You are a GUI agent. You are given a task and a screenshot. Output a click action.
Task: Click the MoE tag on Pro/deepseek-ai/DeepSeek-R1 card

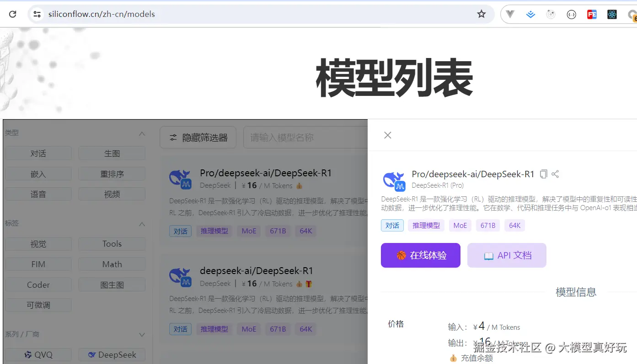pos(249,231)
